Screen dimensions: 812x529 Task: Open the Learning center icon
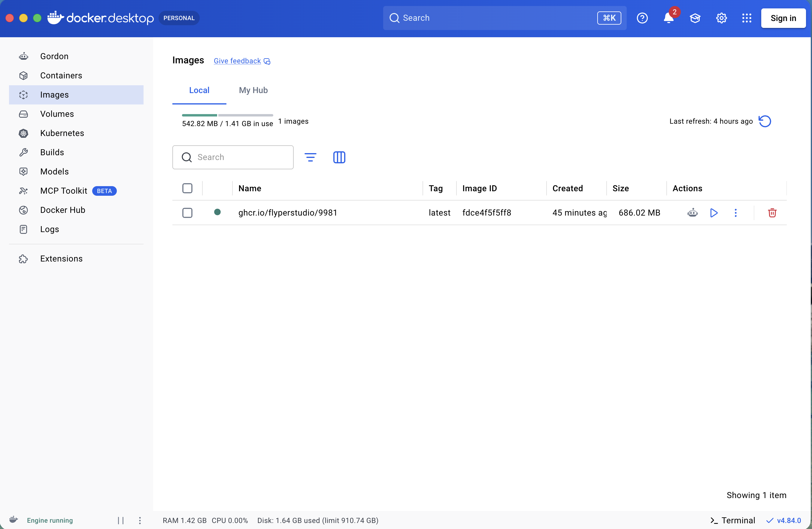coord(695,18)
